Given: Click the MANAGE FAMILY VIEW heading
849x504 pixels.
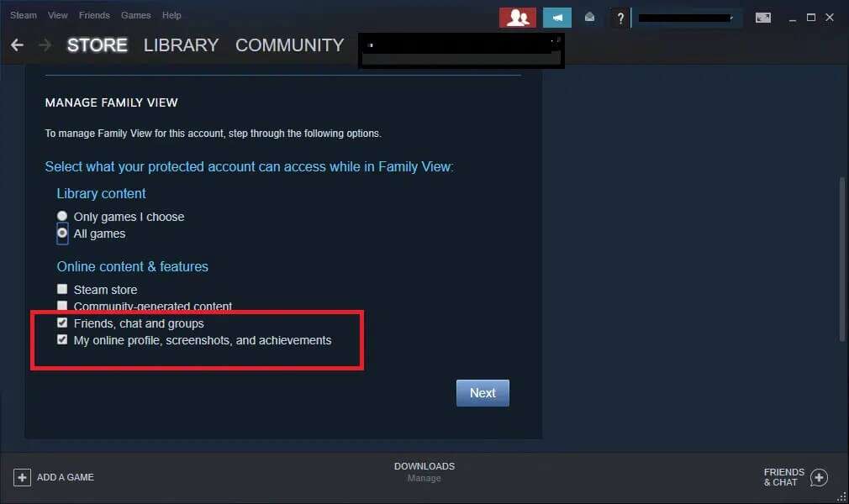Looking at the screenshot, I should tap(112, 102).
